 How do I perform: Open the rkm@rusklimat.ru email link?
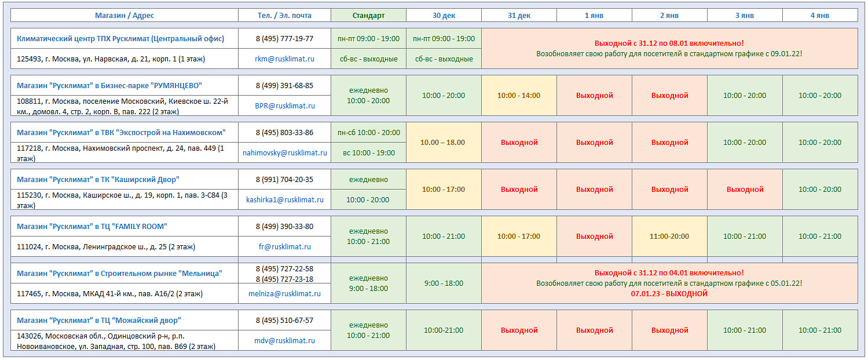point(284,59)
